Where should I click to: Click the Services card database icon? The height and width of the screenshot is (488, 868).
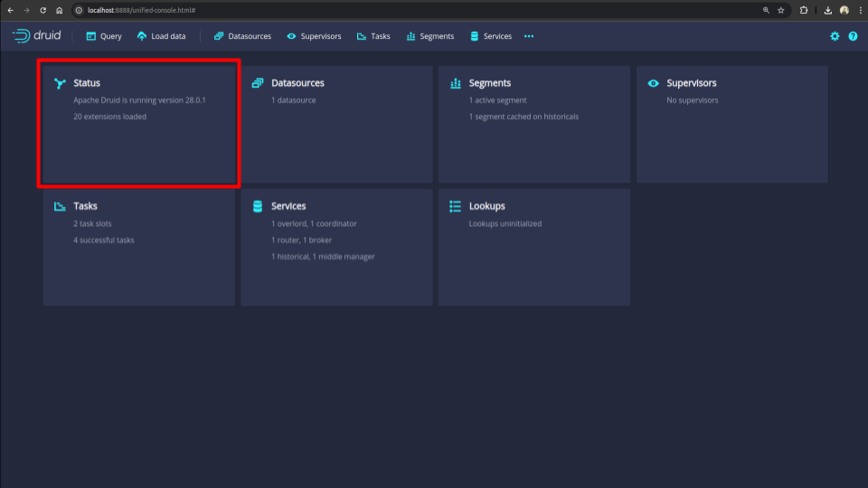(x=258, y=206)
